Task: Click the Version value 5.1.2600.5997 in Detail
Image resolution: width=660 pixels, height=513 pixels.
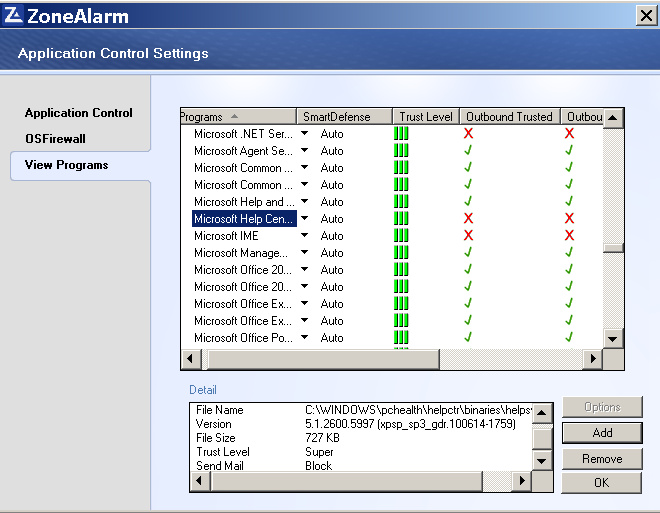Action: (410, 424)
